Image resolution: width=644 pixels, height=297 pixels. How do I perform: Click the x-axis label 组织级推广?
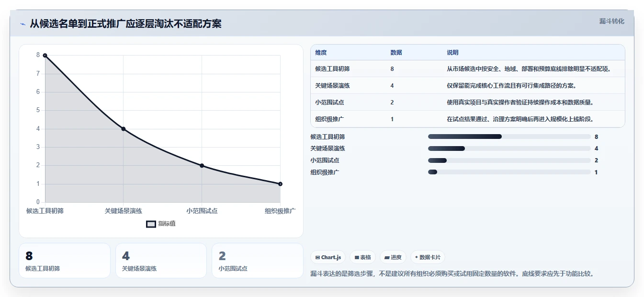[280, 211]
